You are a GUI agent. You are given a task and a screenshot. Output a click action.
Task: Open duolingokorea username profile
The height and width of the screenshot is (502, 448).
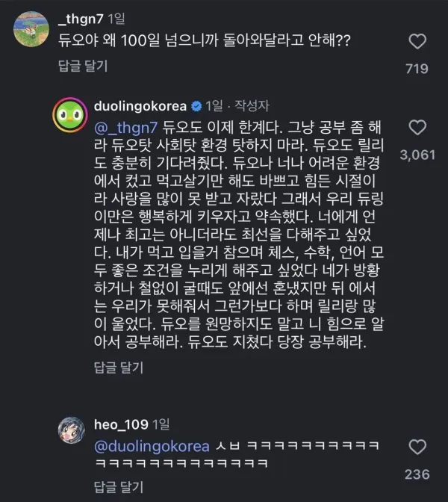(x=140, y=106)
